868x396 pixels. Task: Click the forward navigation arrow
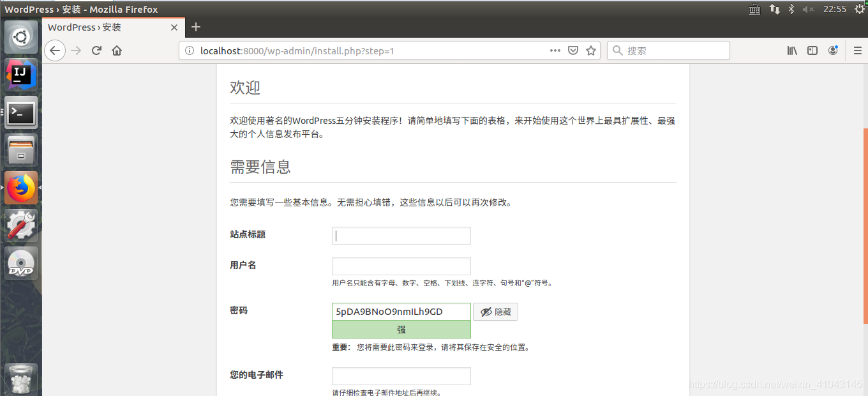(x=76, y=50)
